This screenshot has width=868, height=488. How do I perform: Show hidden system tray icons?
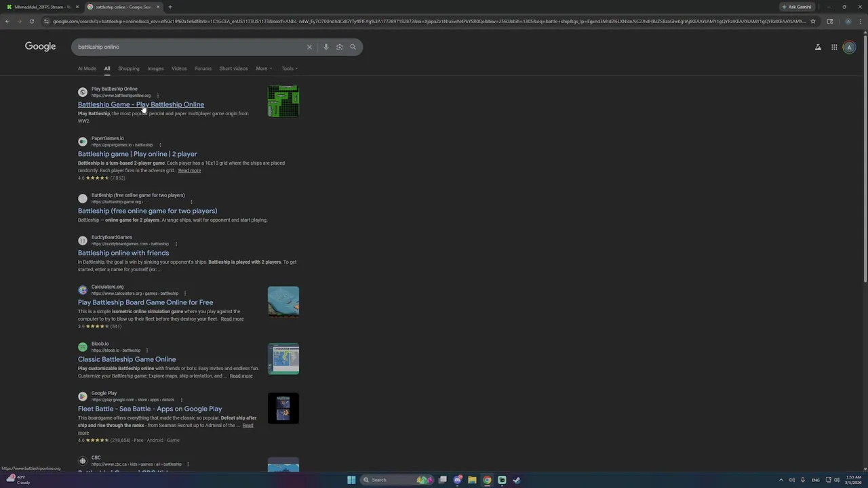click(x=781, y=480)
